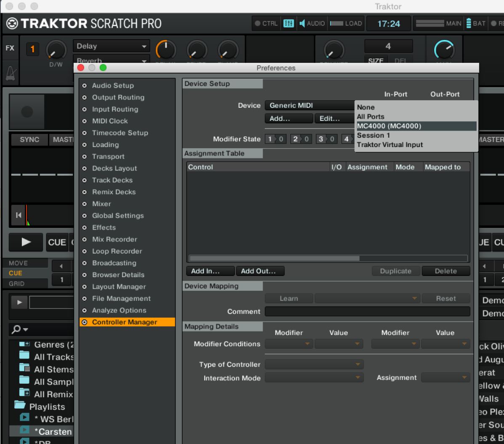
Task: Click the AUDIO speaker indicator icon
Action: tap(302, 23)
